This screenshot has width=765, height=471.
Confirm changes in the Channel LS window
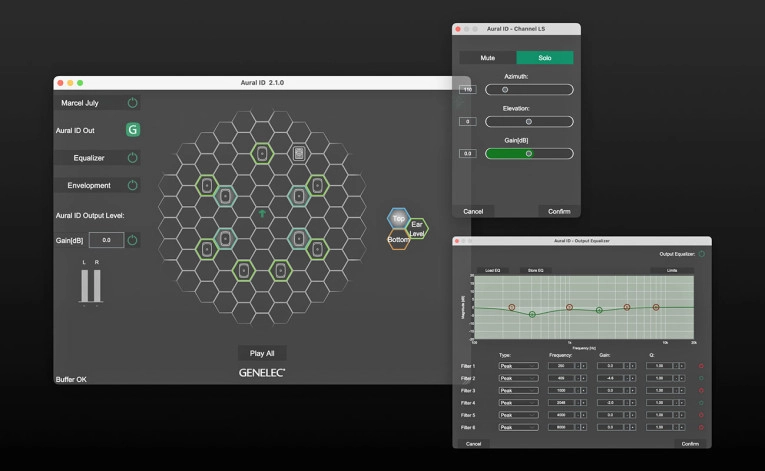point(559,211)
